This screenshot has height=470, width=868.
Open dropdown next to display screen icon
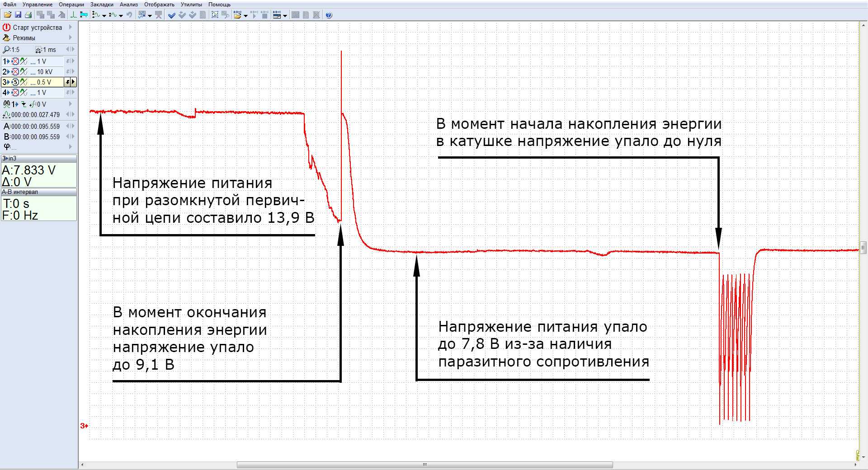[x=150, y=16]
